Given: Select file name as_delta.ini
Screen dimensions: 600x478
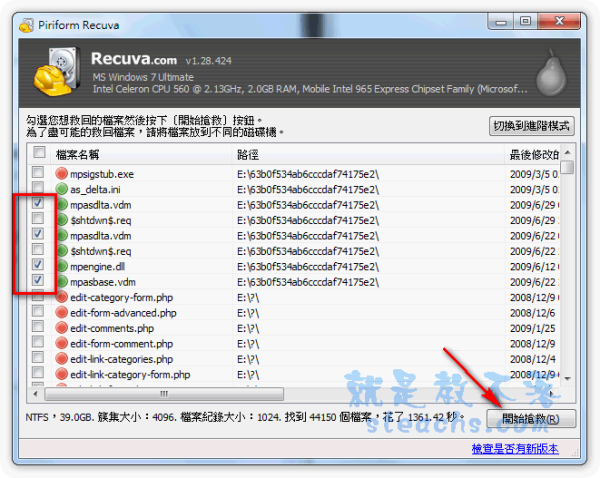Looking at the screenshot, I should 95,190.
